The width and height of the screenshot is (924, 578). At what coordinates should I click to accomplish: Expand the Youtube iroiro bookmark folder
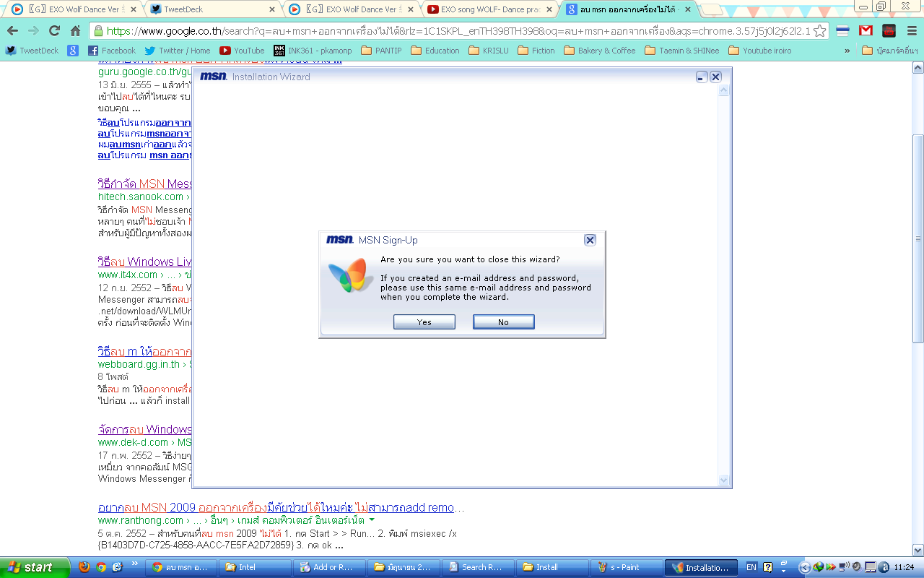click(760, 51)
